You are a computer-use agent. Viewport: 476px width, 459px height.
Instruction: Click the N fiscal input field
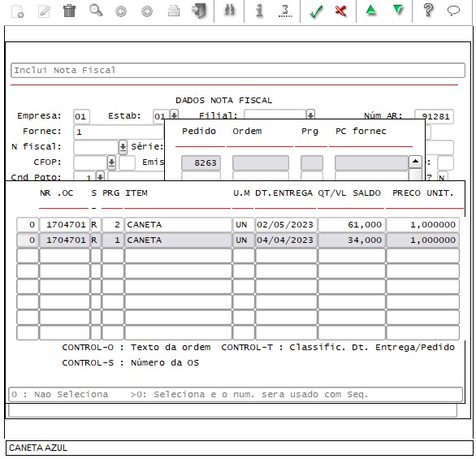(x=96, y=147)
